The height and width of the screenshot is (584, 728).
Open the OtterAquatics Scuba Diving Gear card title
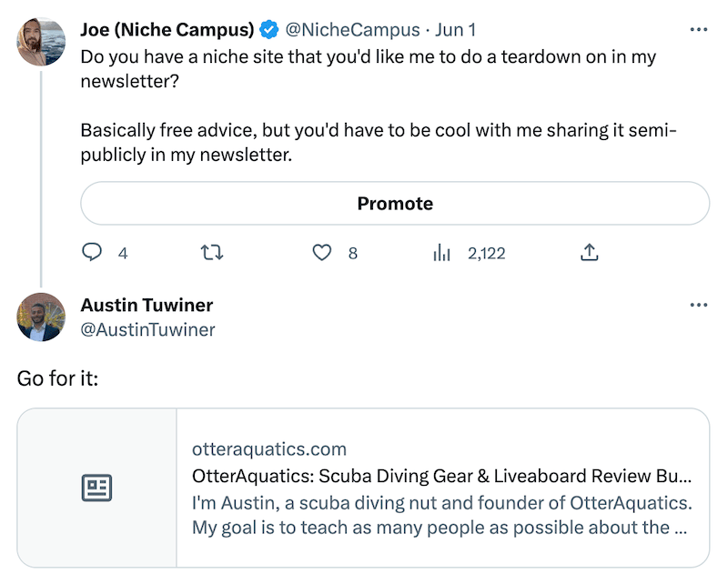click(x=441, y=476)
